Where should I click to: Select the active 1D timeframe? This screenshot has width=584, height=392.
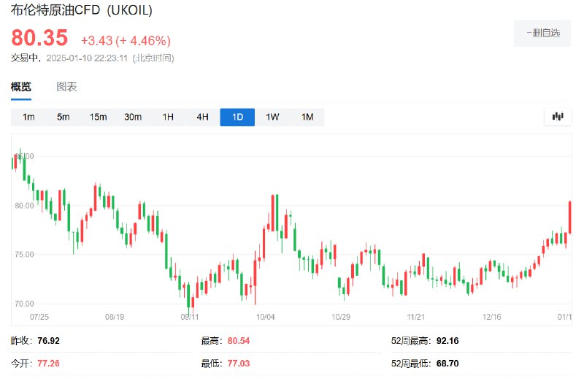point(237,117)
